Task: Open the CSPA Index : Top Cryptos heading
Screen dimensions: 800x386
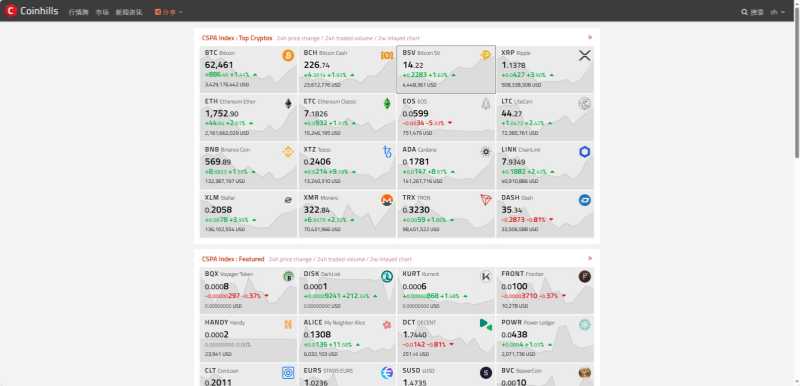Action: click(237, 38)
